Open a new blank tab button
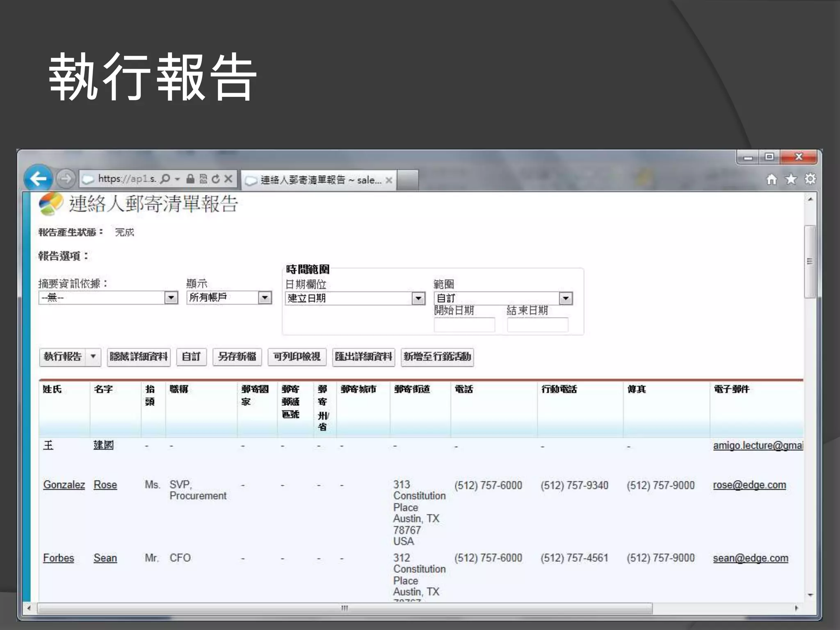 coord(407,180)
